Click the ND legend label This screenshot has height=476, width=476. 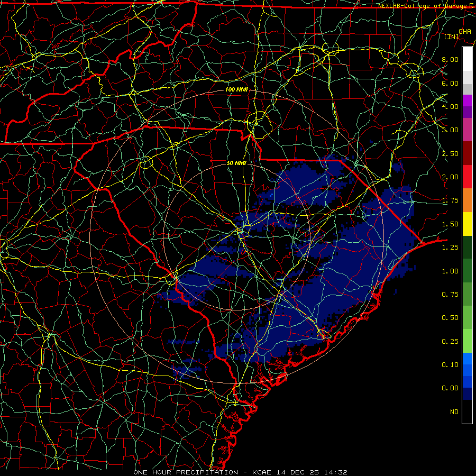click(x=454, y=412)
